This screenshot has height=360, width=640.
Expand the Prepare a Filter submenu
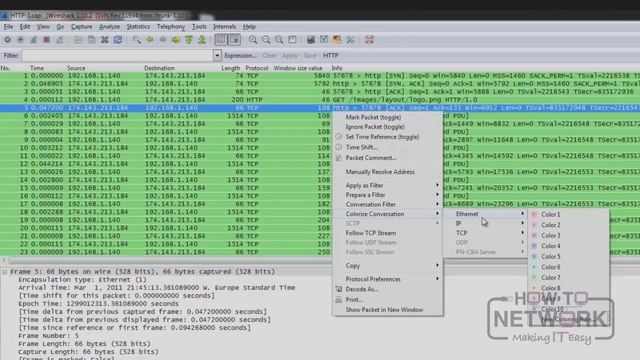coord(388,195)
